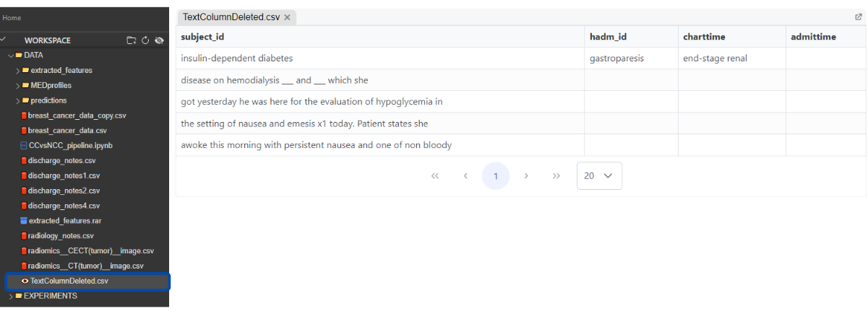Viewport: 868px width, 314px height.
Task: Close the TextColumnDeleted.csv tab
Action: tap(287, 17)
